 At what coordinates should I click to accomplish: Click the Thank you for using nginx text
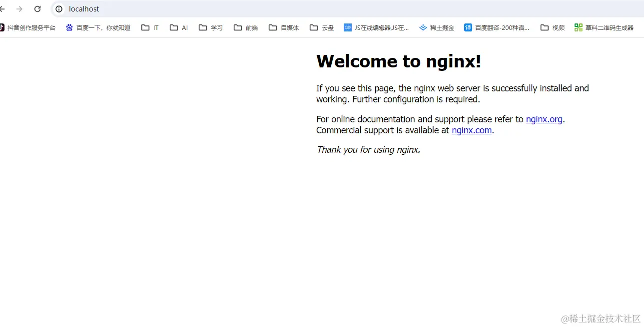pyautogui.click(x=368, y=149)
